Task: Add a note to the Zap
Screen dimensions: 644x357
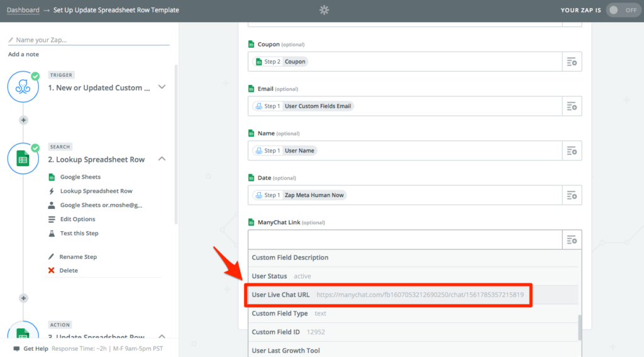Action: click(23, 54)
